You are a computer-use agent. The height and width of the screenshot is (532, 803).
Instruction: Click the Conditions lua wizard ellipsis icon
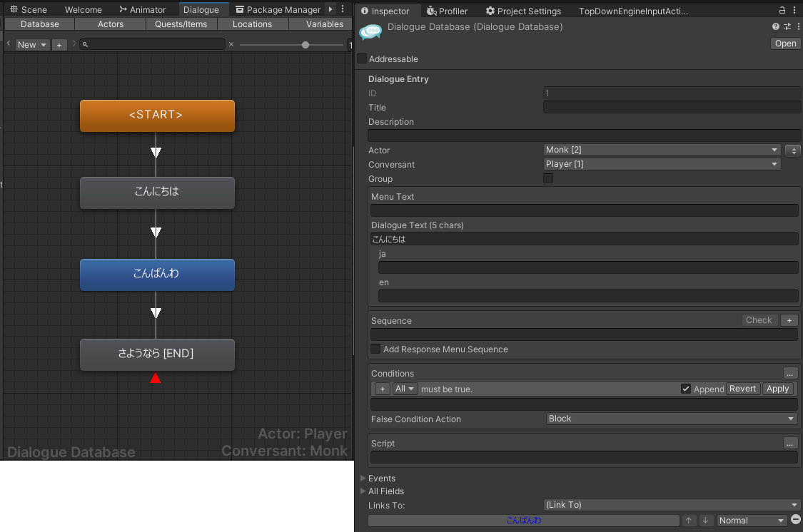[790, 373]
